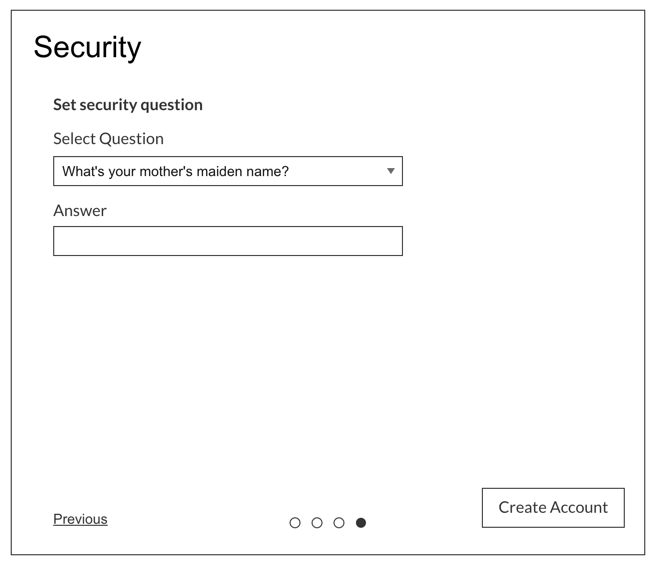
Task: Open the Select Question dropdown
Action: click(x=227, y=171)
